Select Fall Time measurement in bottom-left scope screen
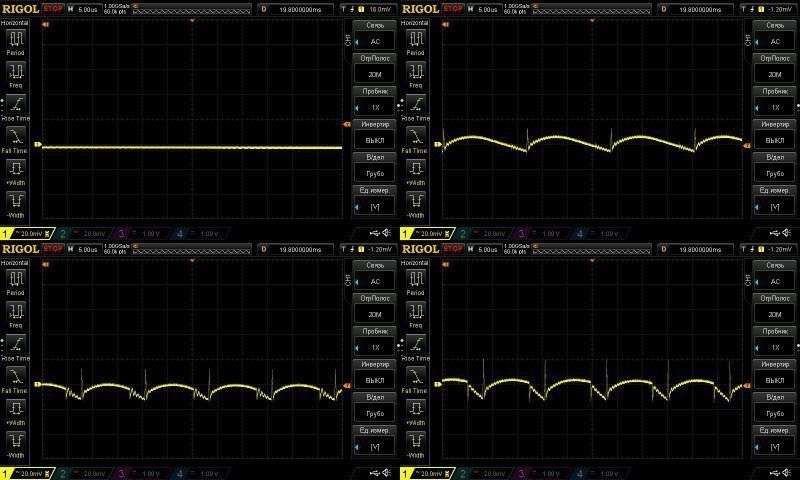This screenshot has width=800, height=480. 15,381
